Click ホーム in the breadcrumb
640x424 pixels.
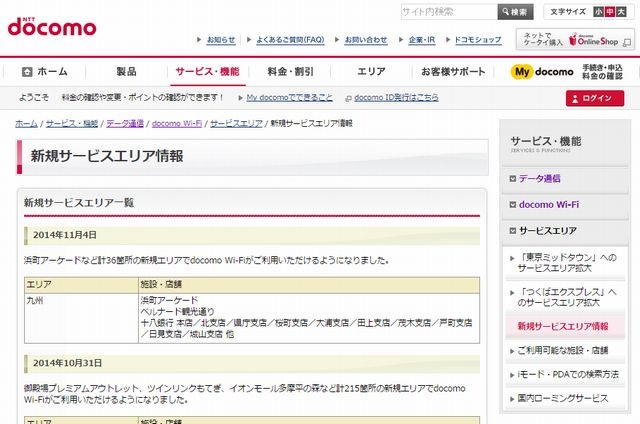(x=26, y=124)
